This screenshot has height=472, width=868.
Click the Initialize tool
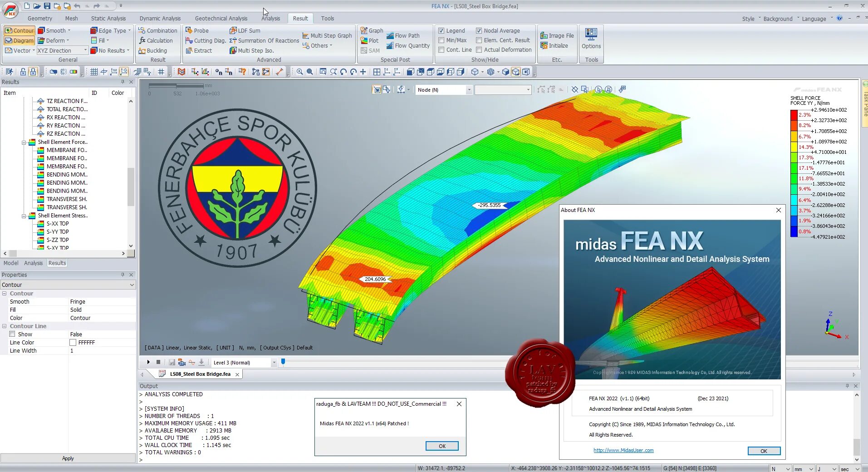click(554, 45)
